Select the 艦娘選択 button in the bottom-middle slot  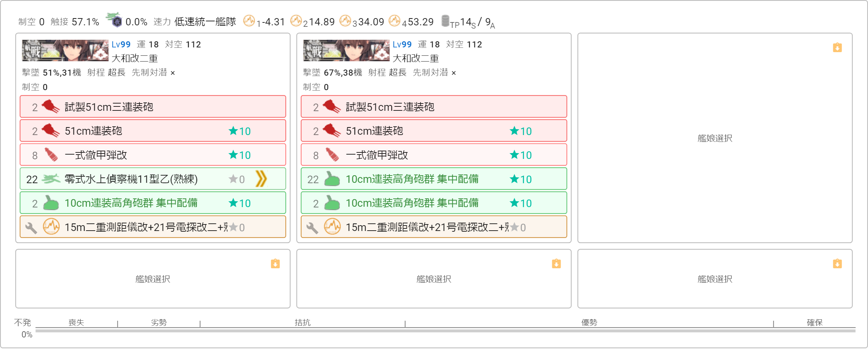click(x=434, y=279)
